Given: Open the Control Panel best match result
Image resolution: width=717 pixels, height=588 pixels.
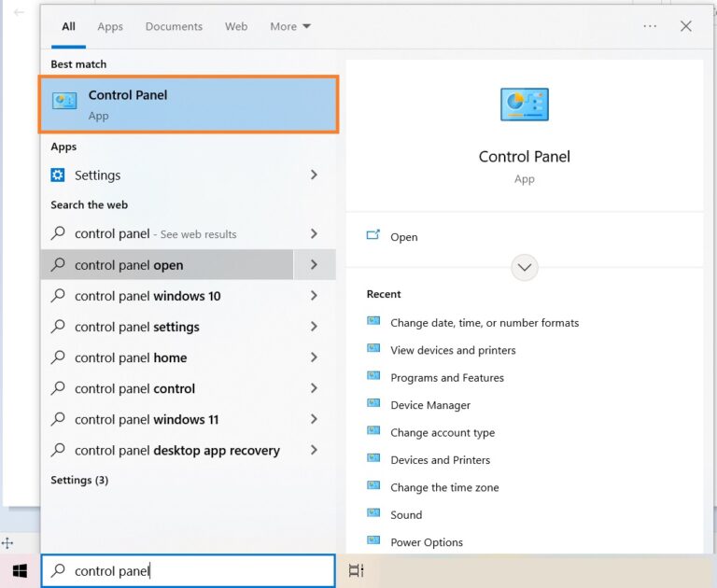Looking at the screenshot, I should tap(189, 105).
